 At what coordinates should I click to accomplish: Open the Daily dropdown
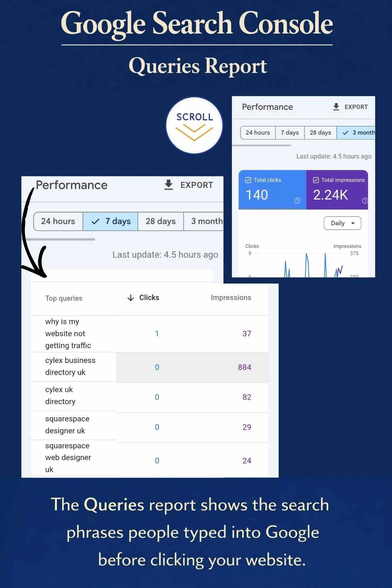[x=342, y=223]
